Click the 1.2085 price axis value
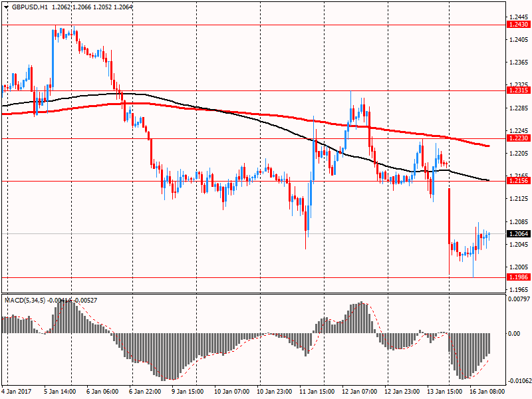Viewport: 532px width, 399px height. 519,222
